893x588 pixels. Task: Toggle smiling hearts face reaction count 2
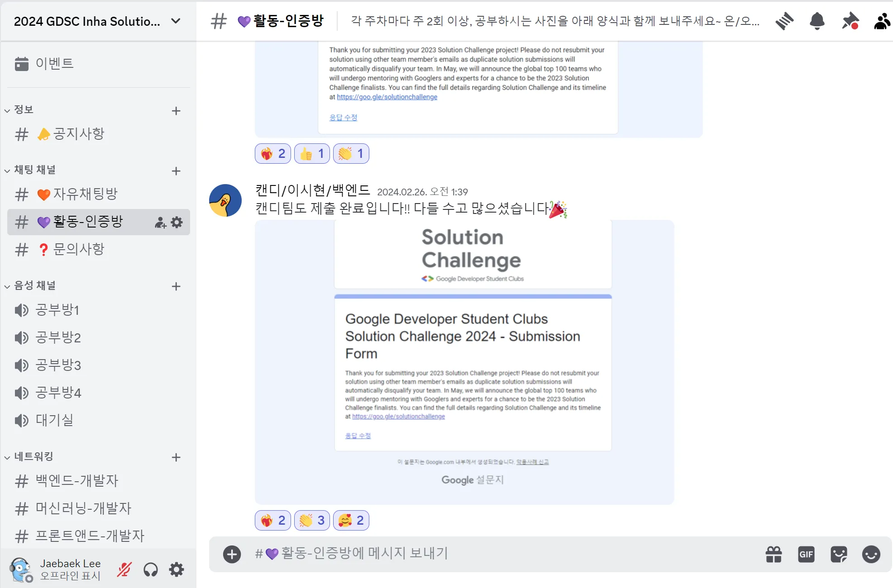(351, 521)
